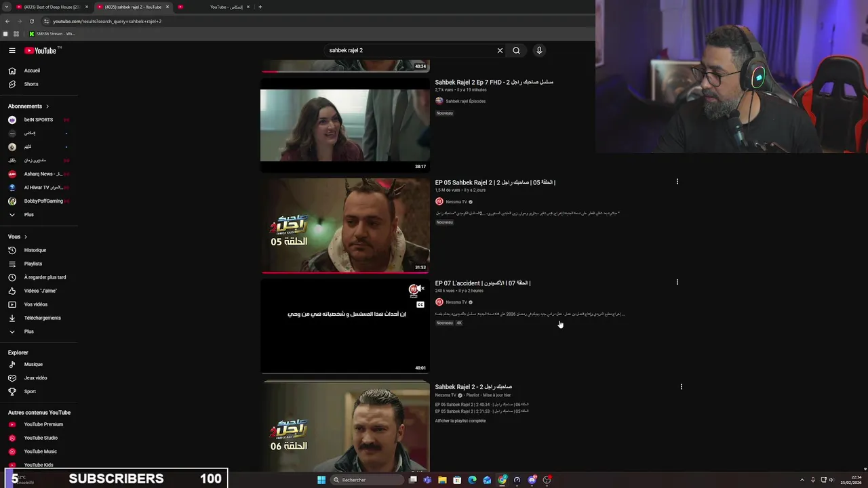Click the YouTube logo
The image size is (868, 488).
pyautogui.click(x=41, y=50)
